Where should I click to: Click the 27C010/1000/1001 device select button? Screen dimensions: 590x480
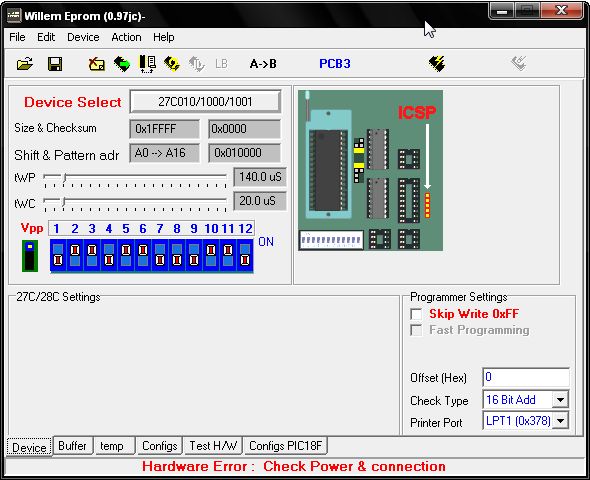coord(205,102)
